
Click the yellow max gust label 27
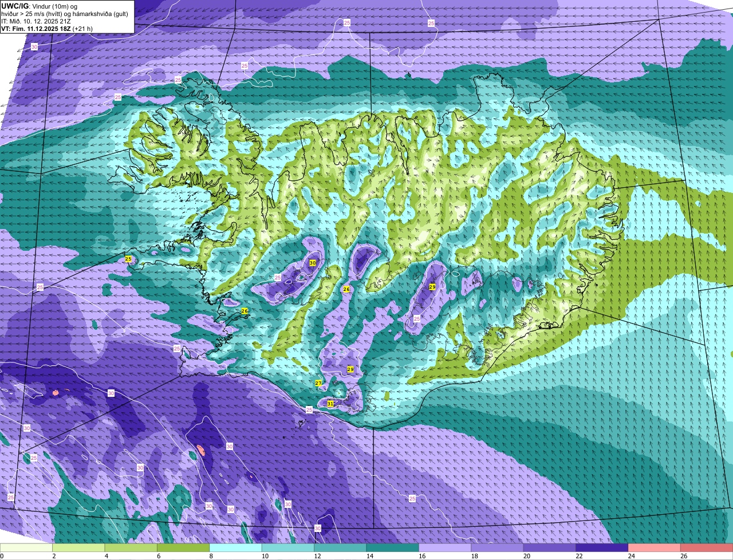pos(318,382)
